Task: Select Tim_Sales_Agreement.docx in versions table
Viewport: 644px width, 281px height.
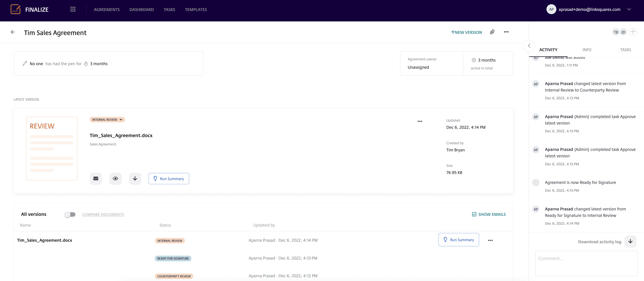Action: (44, 240)
